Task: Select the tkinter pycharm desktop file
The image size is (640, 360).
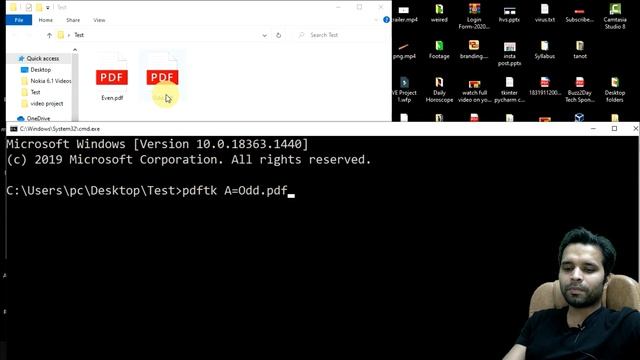Action: tap(509, 89)
